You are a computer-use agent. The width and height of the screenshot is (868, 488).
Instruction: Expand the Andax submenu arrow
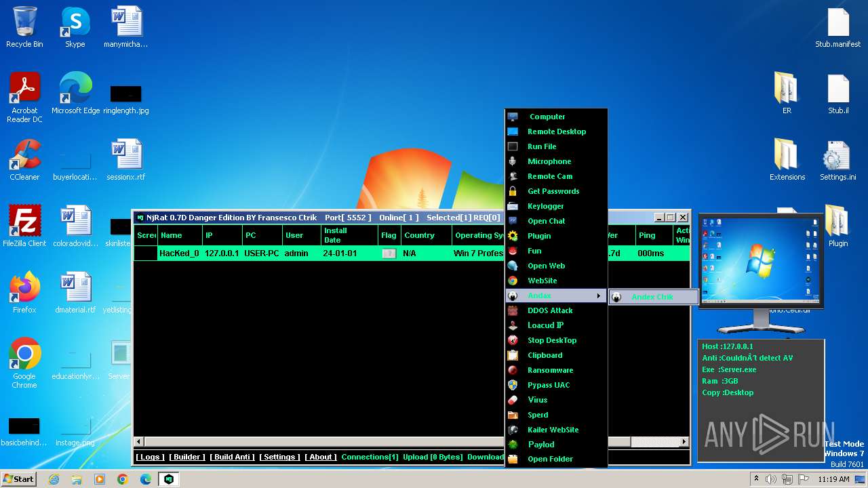(598, 296)
